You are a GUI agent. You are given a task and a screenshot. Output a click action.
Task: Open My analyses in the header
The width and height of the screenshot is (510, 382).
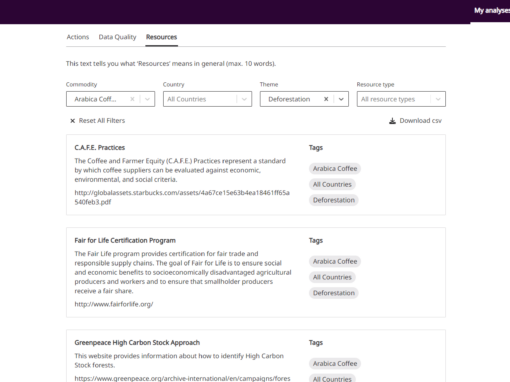coord(492,10)
